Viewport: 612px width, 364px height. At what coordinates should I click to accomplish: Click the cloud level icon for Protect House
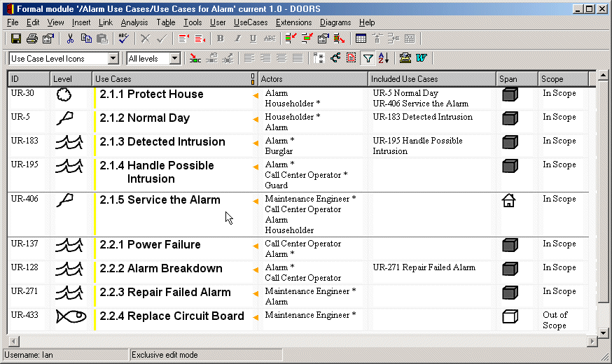[x=64, y=94]
